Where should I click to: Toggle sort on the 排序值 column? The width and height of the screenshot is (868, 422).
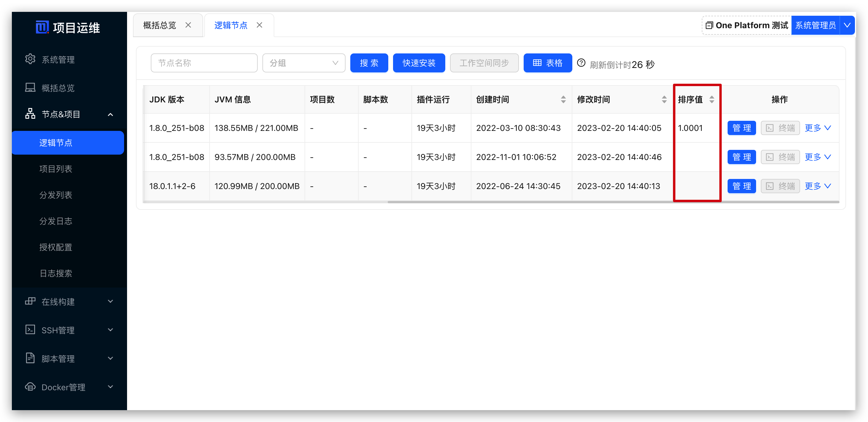(711, 100)
